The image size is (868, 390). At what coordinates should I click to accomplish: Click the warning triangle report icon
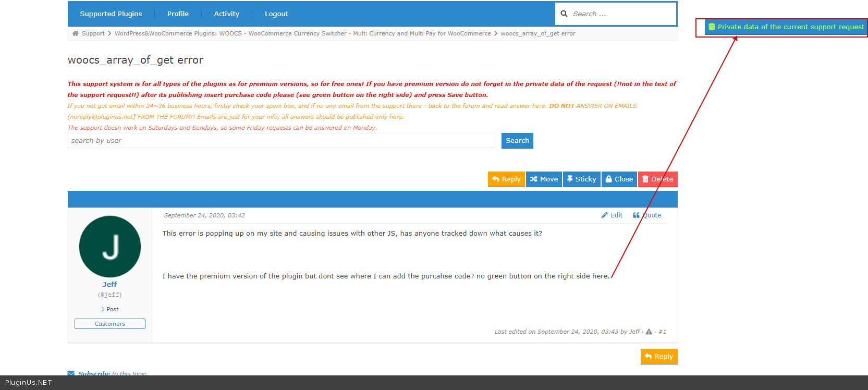(649, 332)
